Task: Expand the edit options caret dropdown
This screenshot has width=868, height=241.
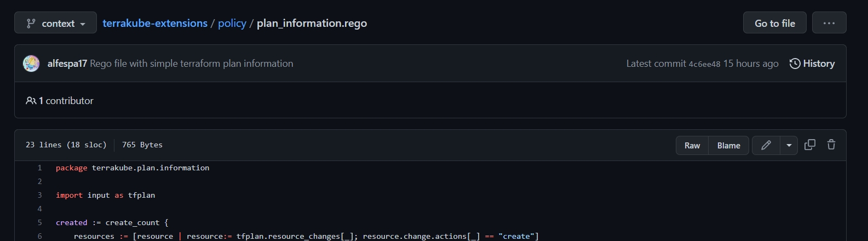Action: pos(789,145)
